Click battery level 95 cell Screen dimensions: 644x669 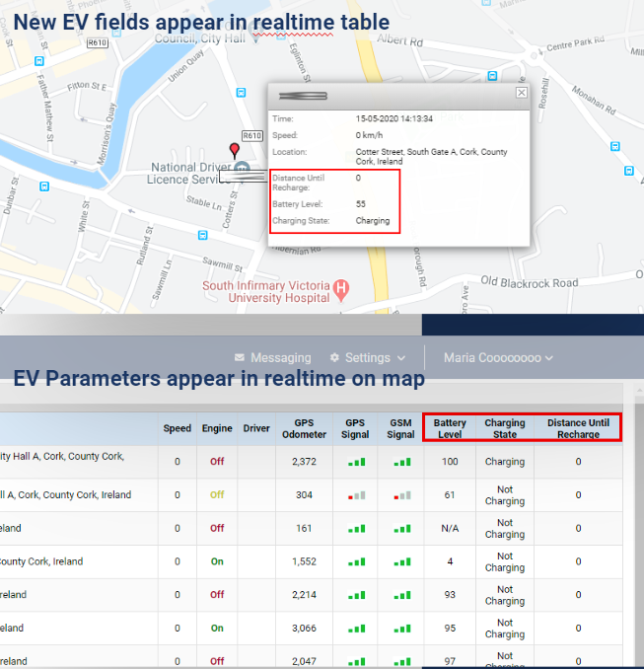pyautogui.click(x=450, y=628)
